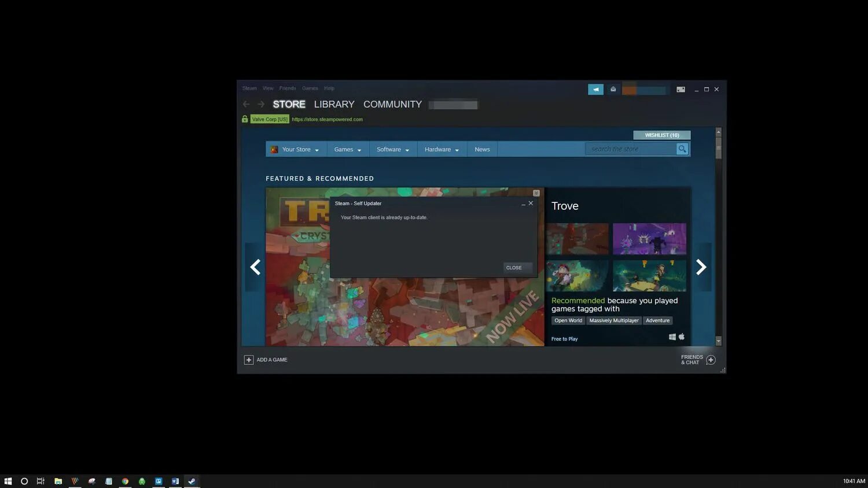This screenshot has height=488, width=868.
Task: Open the View menu
Action: click(268, 88)
